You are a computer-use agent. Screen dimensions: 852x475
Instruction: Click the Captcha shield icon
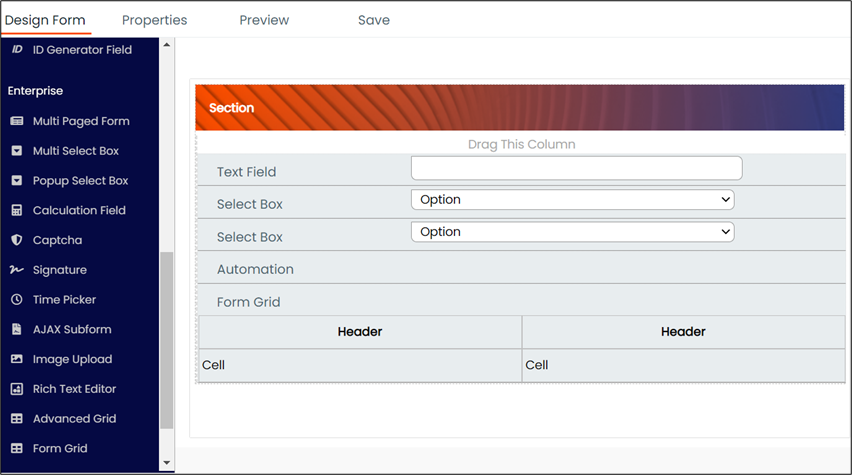pos(17,240)
